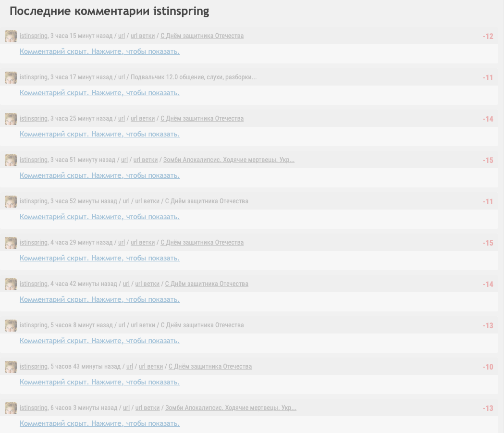Image resolution: width=504 pixels, height=433 pixels.
Task: Open url ветки link in 6 часов 3 минуты row
Action: click(x=147, y=408)
